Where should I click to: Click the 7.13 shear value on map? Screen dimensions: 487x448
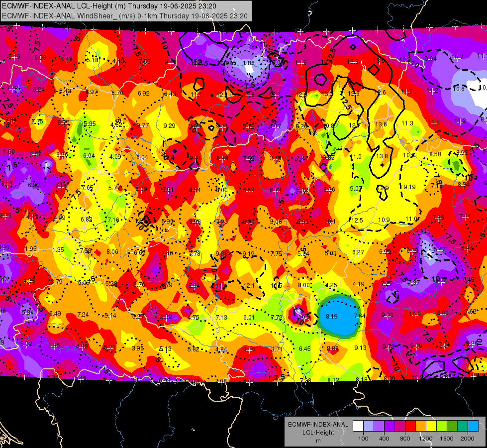[221, 318]
